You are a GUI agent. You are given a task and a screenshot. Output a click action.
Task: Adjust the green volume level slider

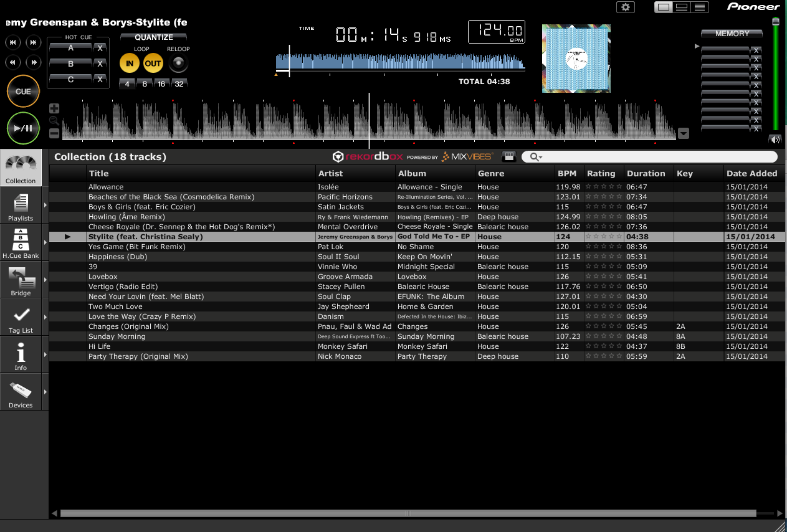(x=776, y=22)
